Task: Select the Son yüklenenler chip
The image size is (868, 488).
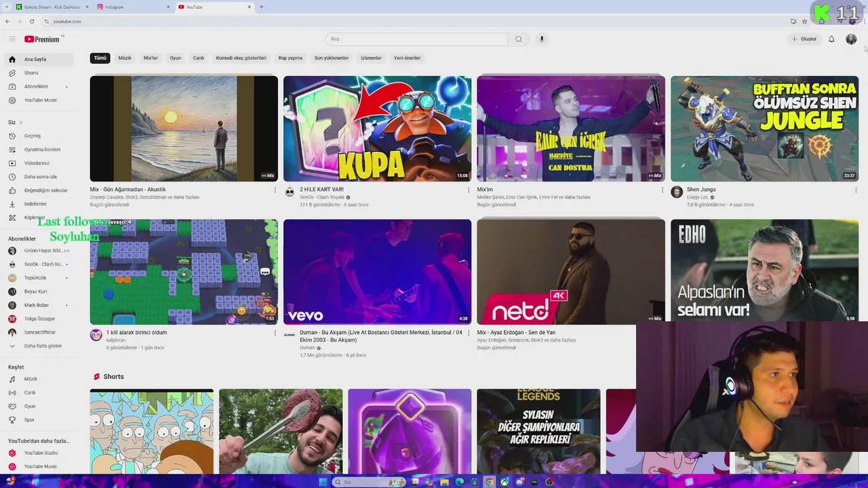Action: pyautogui.click(x=331, y=58)
